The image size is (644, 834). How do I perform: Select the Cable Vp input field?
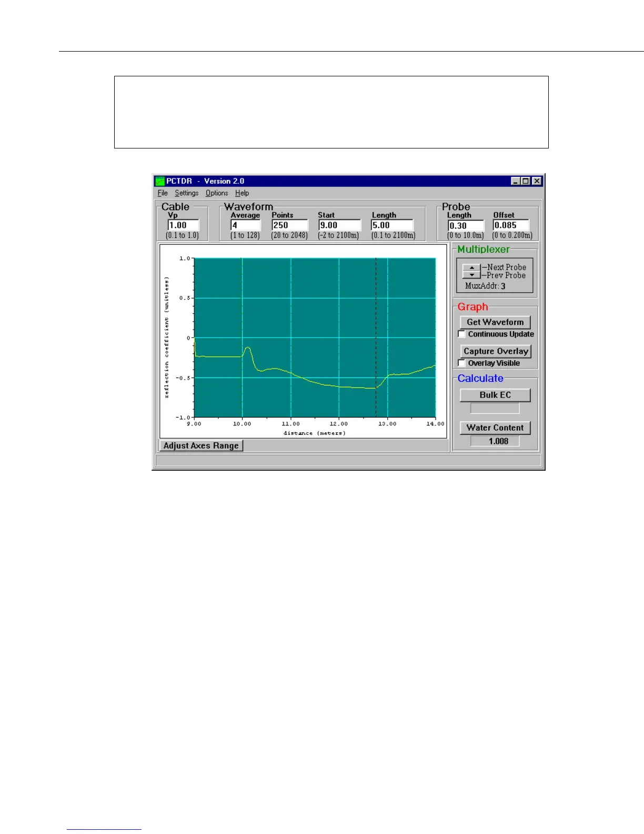coord(183,225)
